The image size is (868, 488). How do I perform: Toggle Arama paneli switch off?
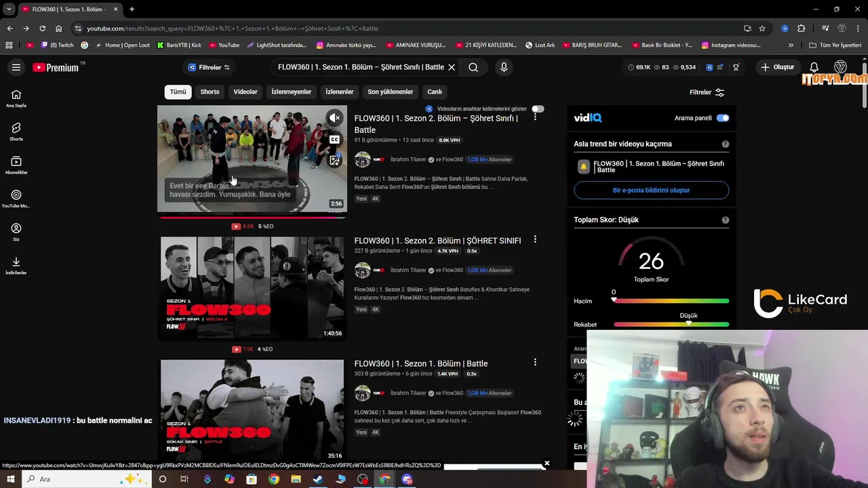tap(723, 118)
